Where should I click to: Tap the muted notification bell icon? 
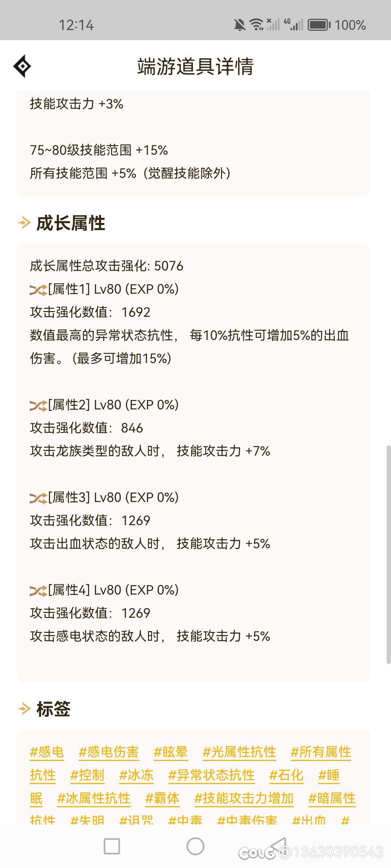click(x=239, y=25)
